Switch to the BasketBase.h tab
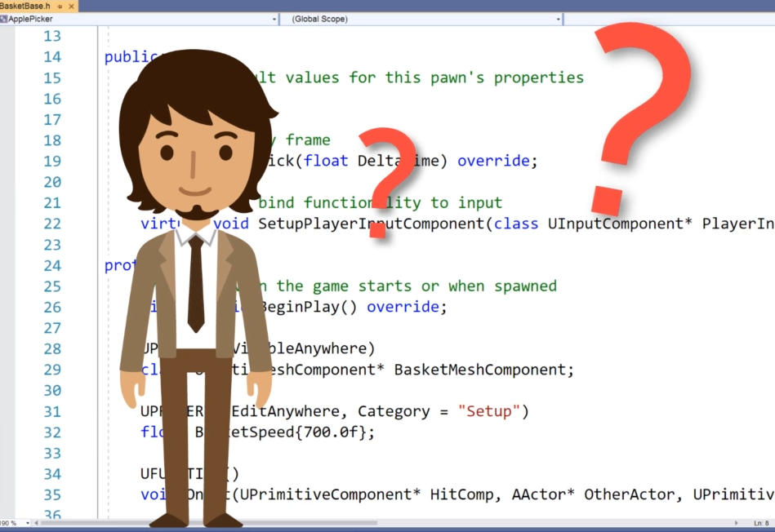Screen dimensions: 775x532 [x=24, y=6]
